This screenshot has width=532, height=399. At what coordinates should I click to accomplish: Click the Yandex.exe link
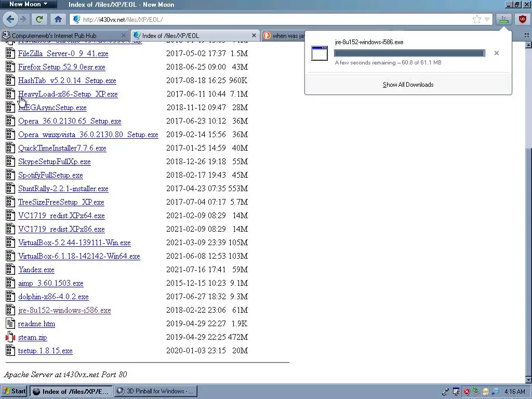(x=36, y=270)
